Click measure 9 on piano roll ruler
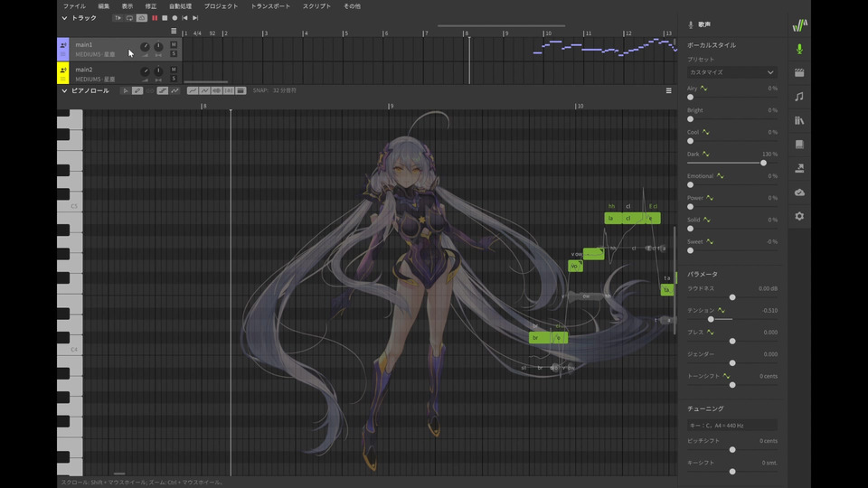 point(391,106)
